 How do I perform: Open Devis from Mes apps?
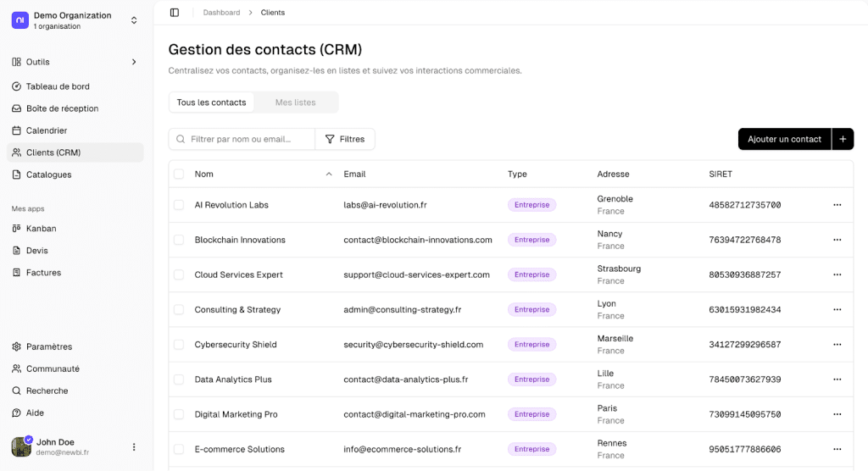pyautogui.click(x=36, y=251)
